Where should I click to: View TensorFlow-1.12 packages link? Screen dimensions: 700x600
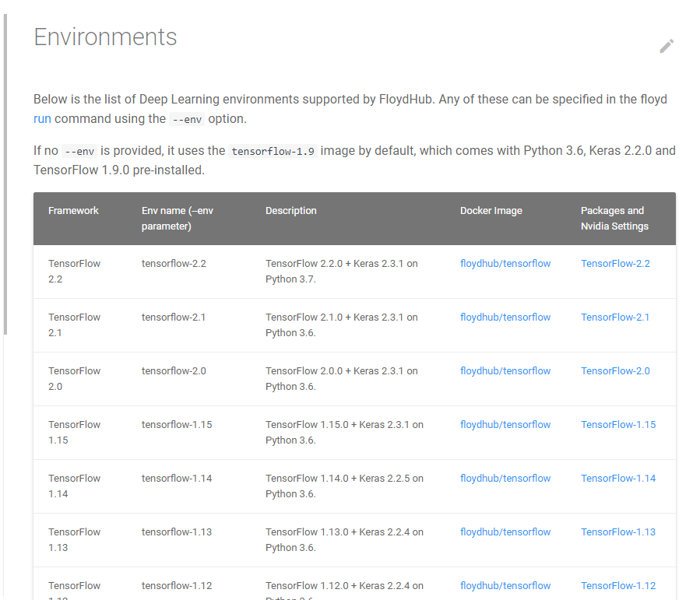pos(618,586)
